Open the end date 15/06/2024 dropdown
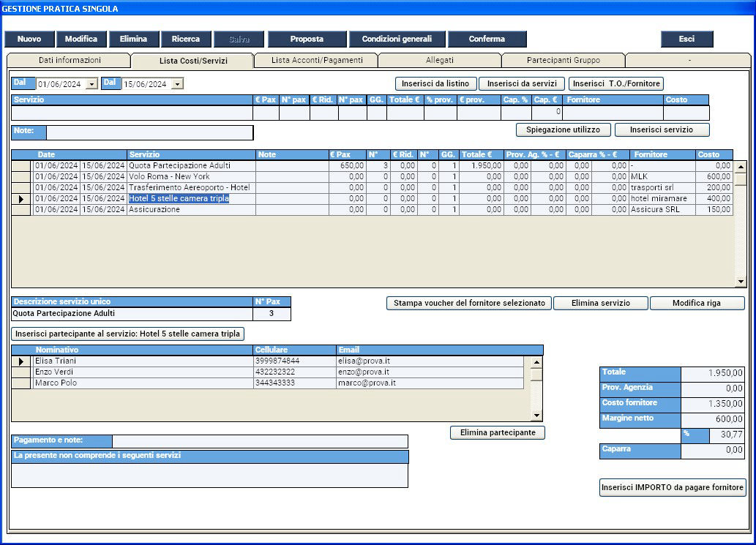This screenshot has width=756, height=545. coord(177,84)
